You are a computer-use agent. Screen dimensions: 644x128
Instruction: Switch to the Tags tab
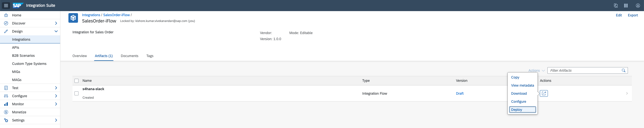(150, 56)
